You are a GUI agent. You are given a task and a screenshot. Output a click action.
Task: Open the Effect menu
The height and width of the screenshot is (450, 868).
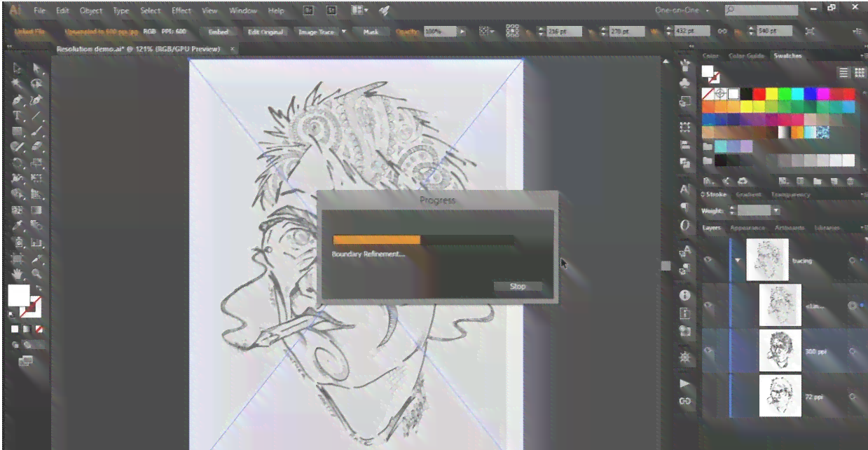point(181,11)
